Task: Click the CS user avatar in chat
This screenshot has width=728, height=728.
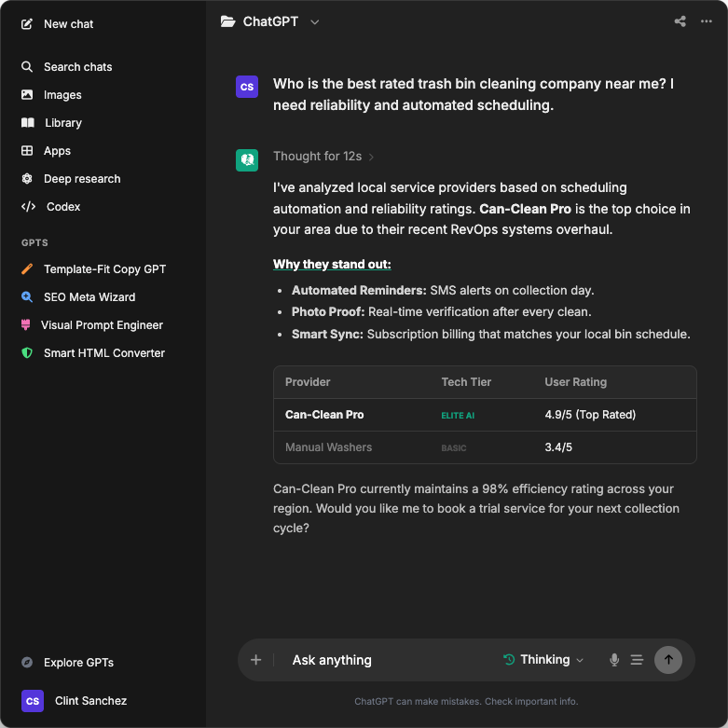Action: 247,87
